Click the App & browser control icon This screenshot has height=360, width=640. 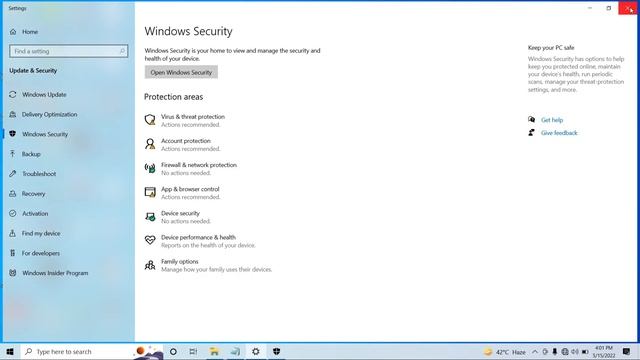(x=150, y=192)
